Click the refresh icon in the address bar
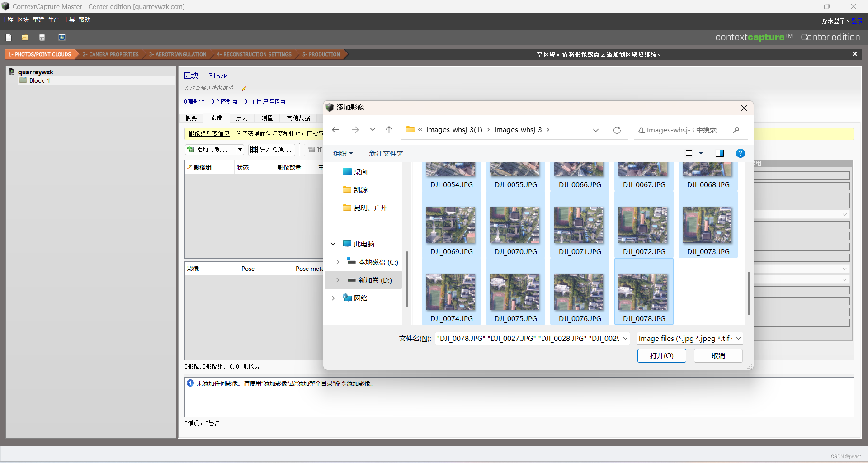This screenshot has height=463, width=868. [617, 130]
